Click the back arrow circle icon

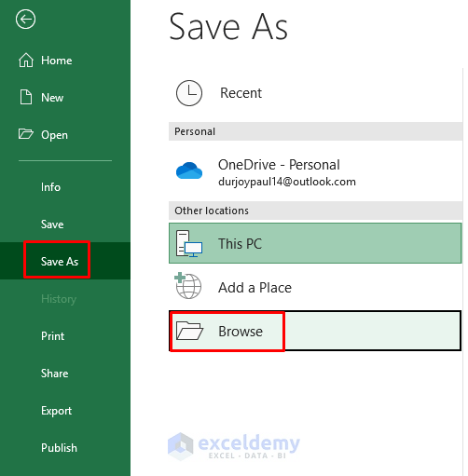click(25, 20)
